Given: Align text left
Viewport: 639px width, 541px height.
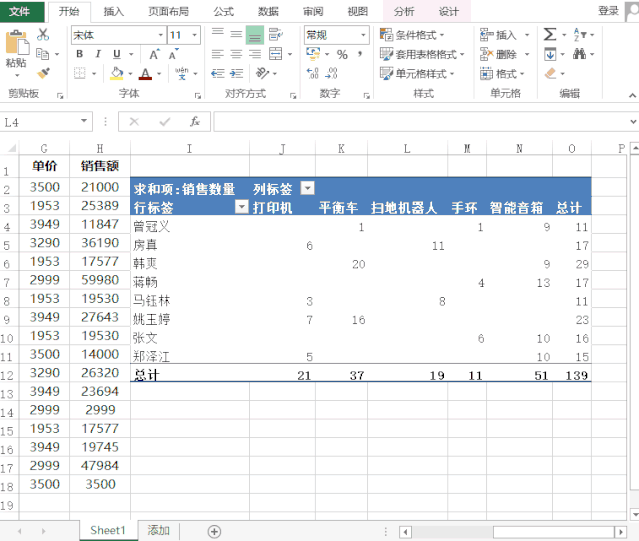Looking at the screenshot, I should click(x=218, y=54).
